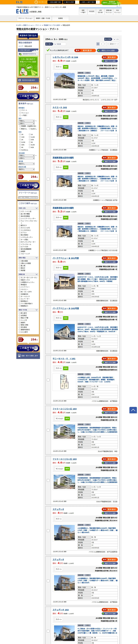Open 事務所・店舗・その他 tab

pyautogui.click(x=43, y=18)
